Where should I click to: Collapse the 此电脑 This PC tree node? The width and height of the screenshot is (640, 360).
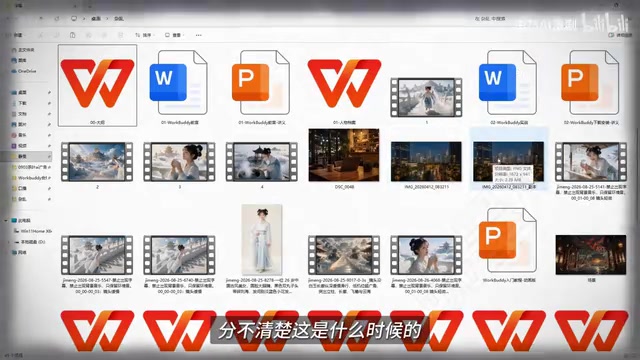(6, 220)
